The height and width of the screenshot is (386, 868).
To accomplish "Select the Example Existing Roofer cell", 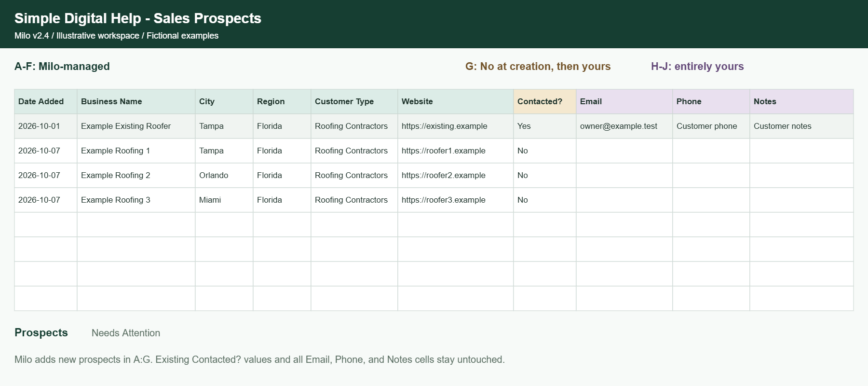I will (x=136, y=126).
